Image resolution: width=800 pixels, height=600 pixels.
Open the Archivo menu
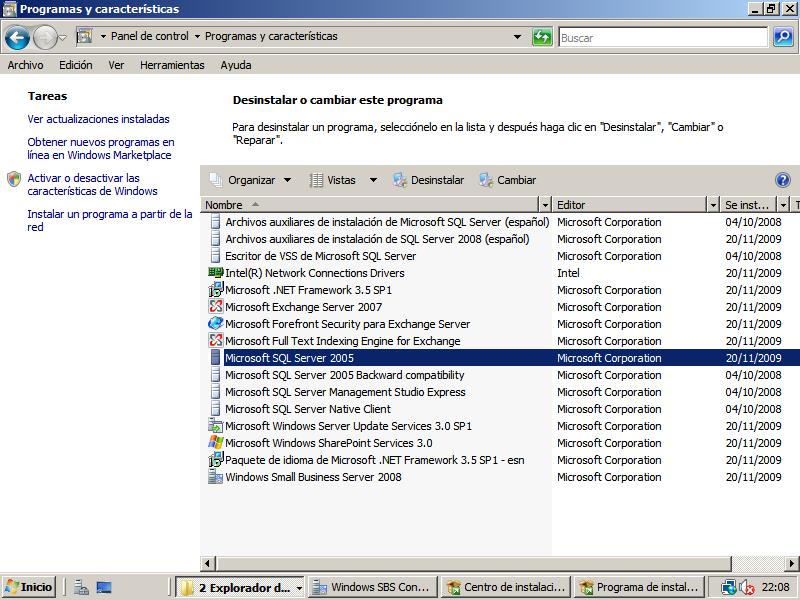click(25, 65)
